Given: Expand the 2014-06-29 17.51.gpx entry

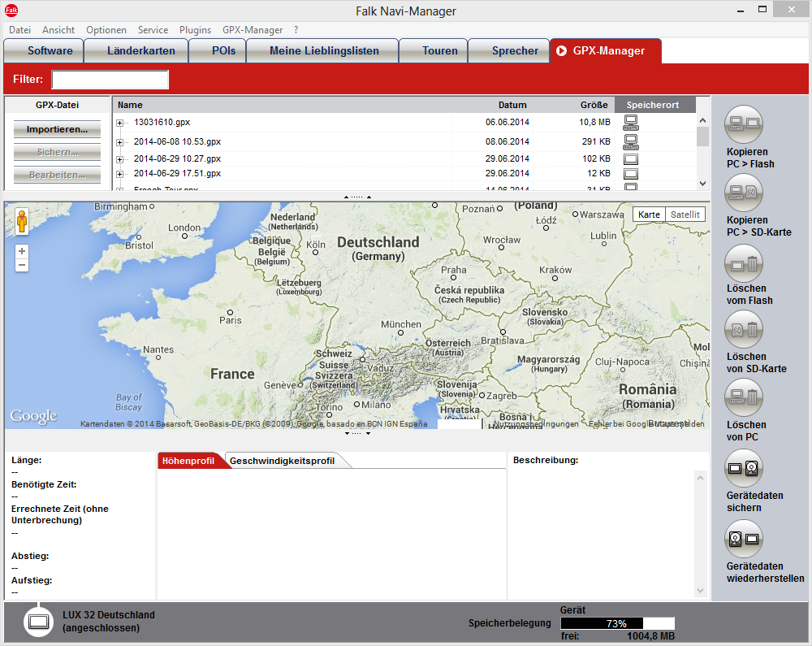Looking at the screenshot, I should [119, 174].
